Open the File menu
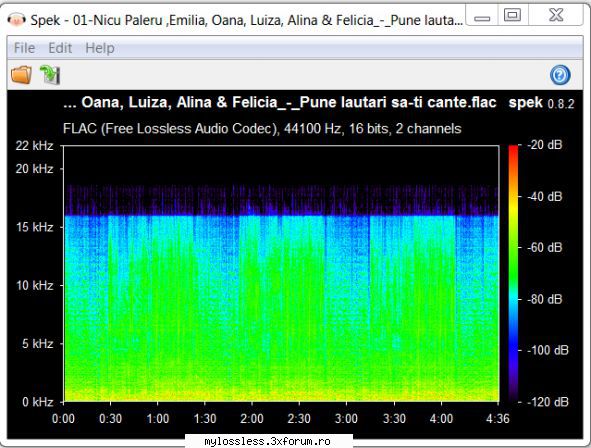 pyautogui.click(x=24, y=48)
